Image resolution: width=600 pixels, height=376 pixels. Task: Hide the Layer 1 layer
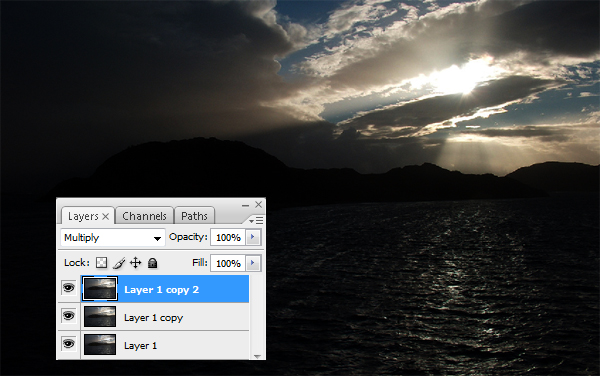[x=68, y=344]
